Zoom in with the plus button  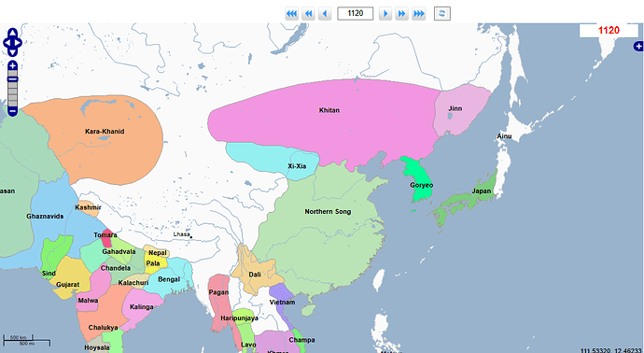click(13, 65)
